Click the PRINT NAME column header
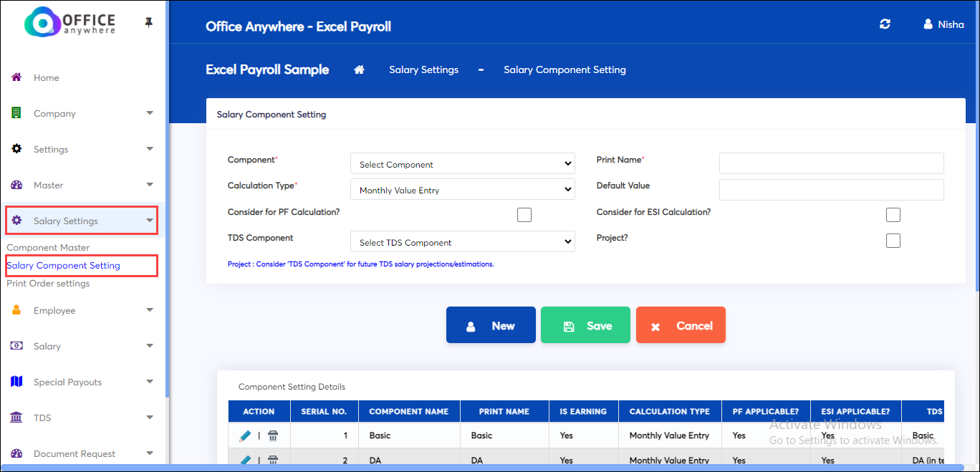Viewport: 980px width, 472px height. point(504,411)
